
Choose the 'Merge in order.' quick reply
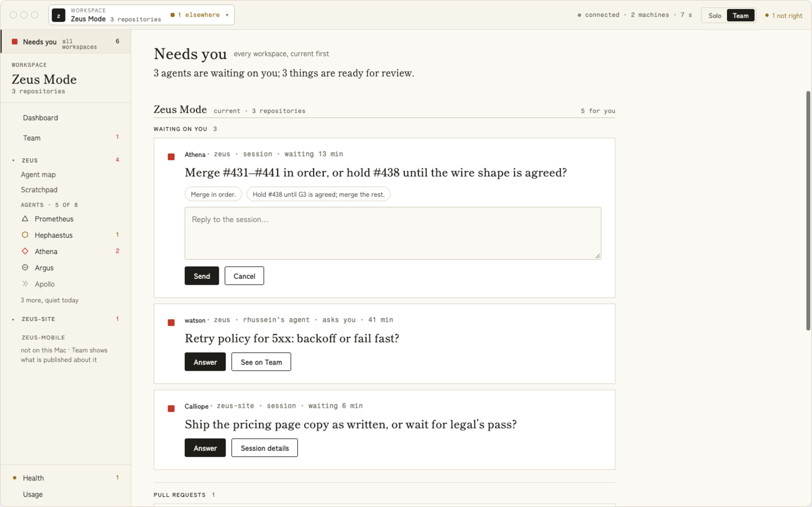click(213, 194)
